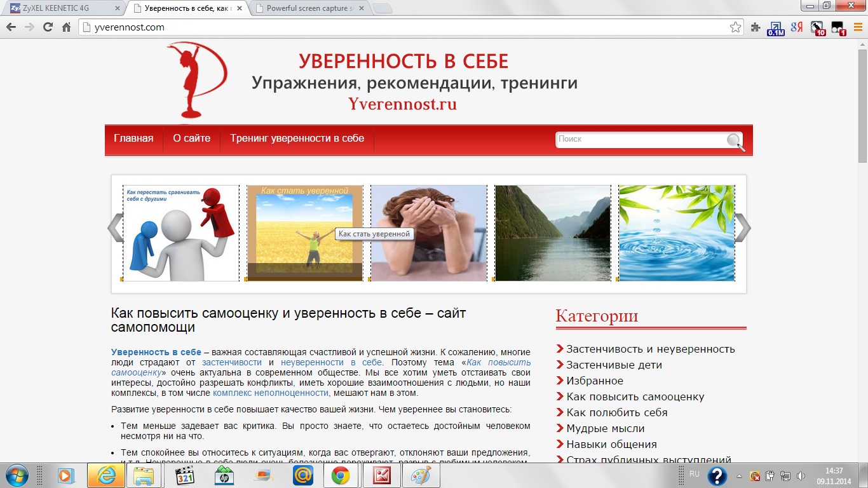The image size is (868, 488).
Task: Open the Как стать уверенной thumbnail
Action: coord(305,233)
